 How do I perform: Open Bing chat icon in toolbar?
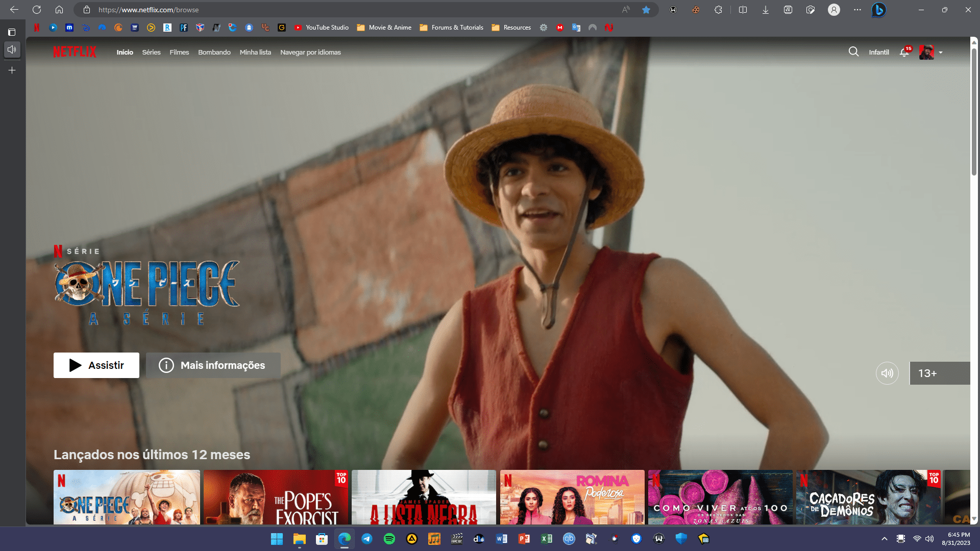tap(878, 10)
